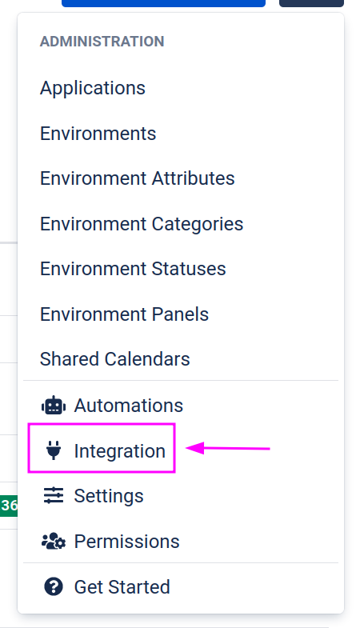Click the dark button at top right
Image resolution: width=364 pixels, height=628 pixels.
tap(311, 3)
